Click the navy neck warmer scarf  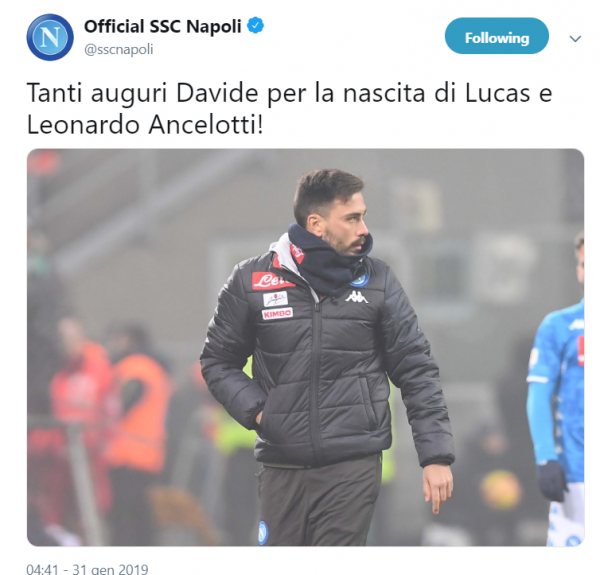tap(329, 260)
